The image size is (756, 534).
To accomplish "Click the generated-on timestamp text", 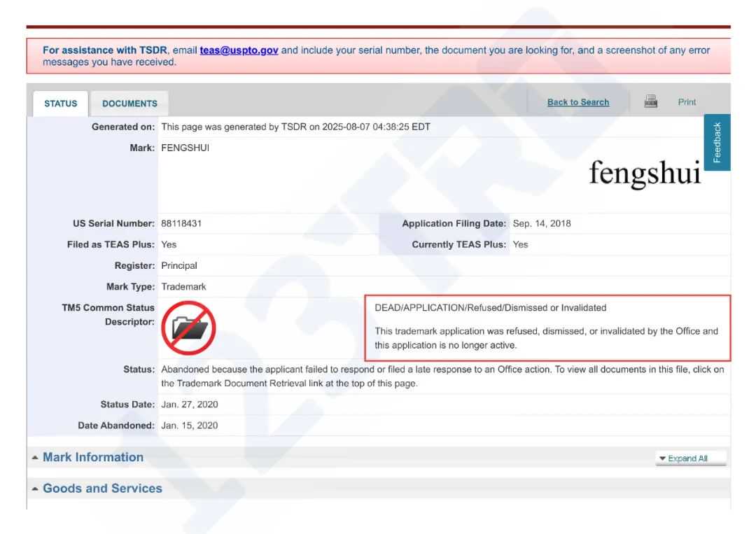I will point(295,127).
